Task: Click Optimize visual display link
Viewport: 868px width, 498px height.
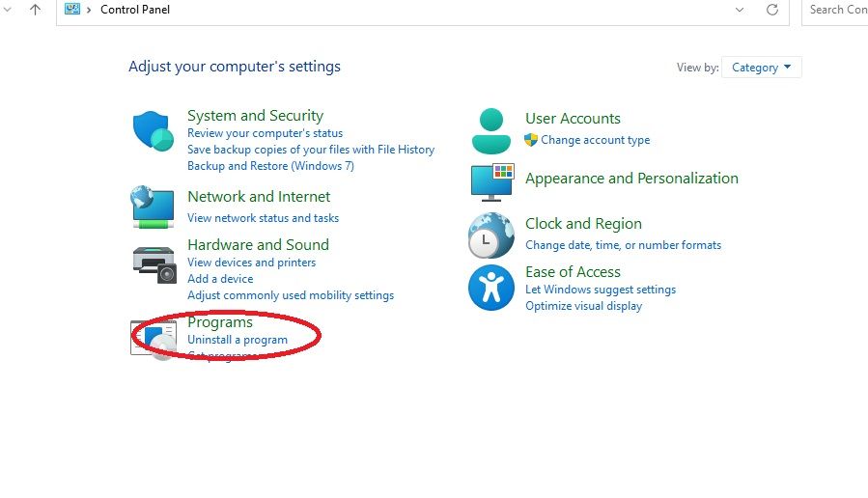Action: tap(583, 306)
